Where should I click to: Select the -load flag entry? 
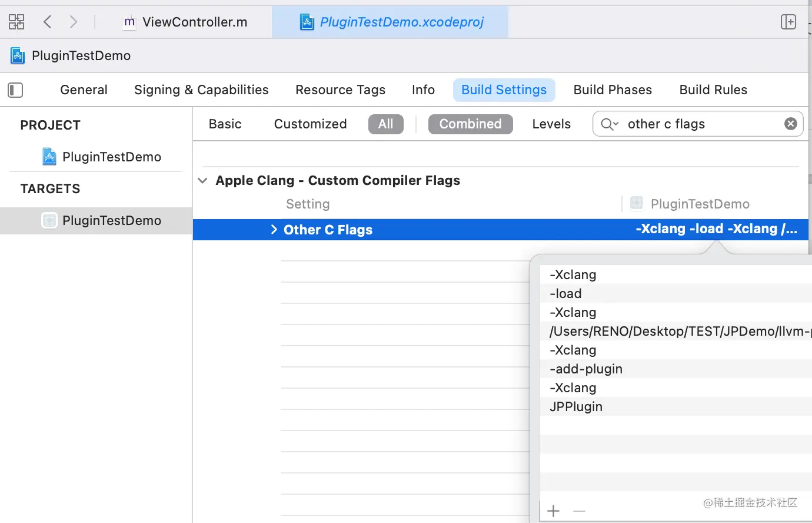pos(675,293)
